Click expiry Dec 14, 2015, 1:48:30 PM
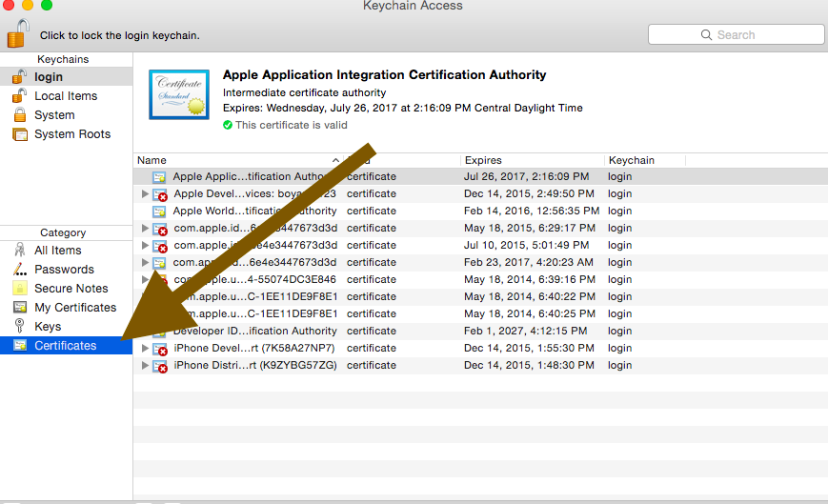The width and height of the screenshot is (828, 504). pyautogui.click(x=529, y=365)
